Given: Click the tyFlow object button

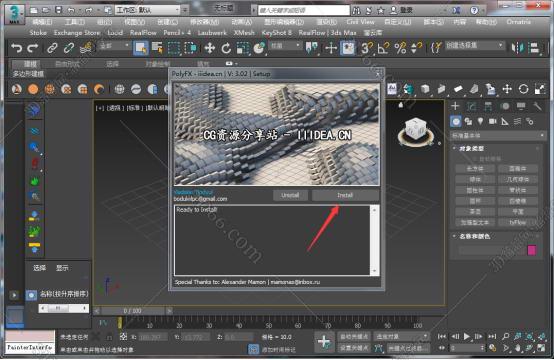Looking at the screenshot, I should point(518,222).
